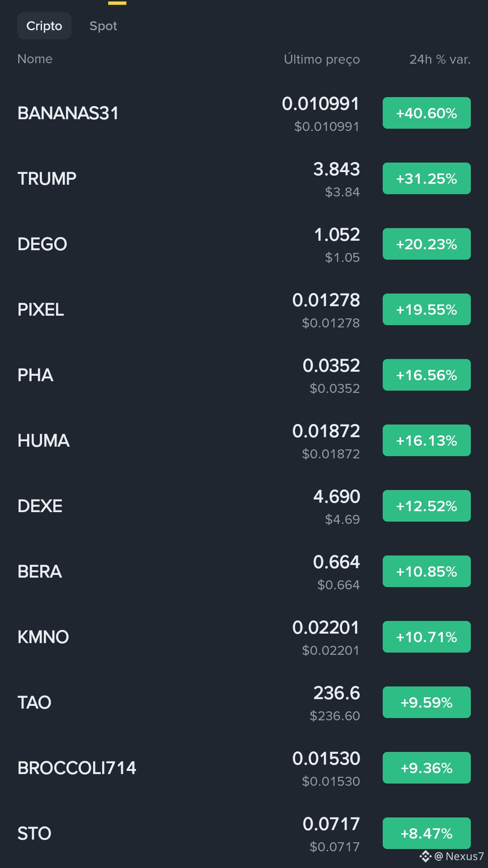Sort by Último preço header

point(322,59)
